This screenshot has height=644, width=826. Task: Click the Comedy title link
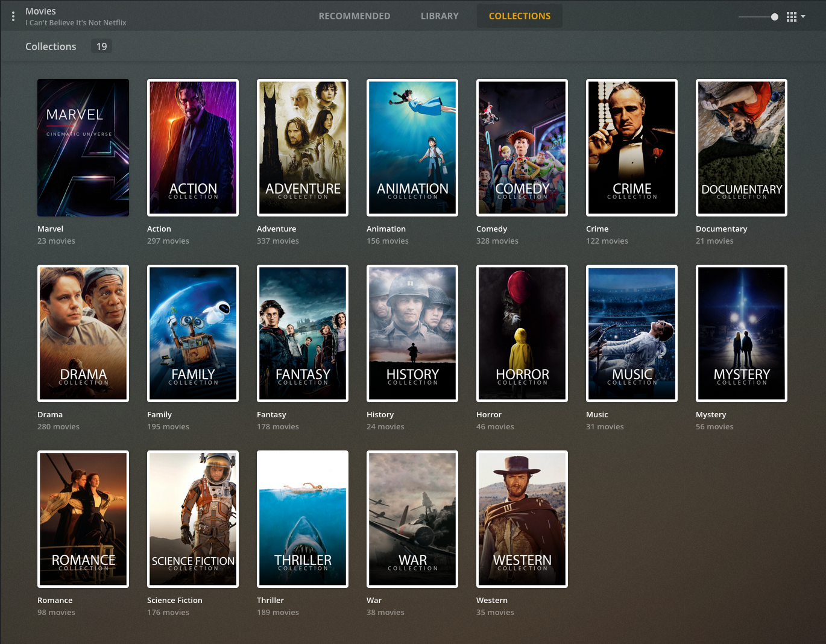click(491, 229)
